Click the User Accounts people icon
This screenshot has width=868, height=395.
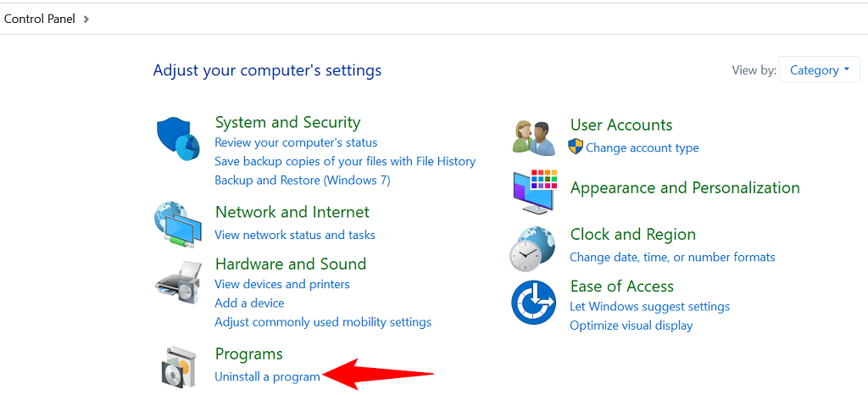(533, 137)
